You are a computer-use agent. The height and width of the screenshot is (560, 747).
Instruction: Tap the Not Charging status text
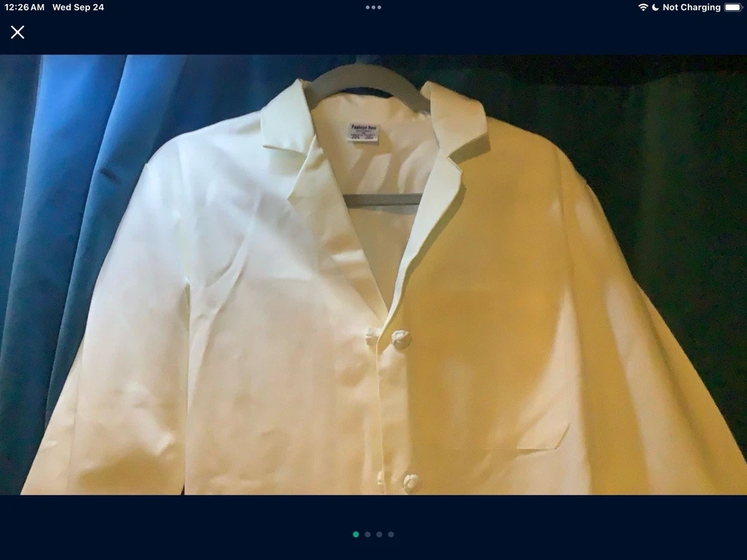(x=691, y=7)
